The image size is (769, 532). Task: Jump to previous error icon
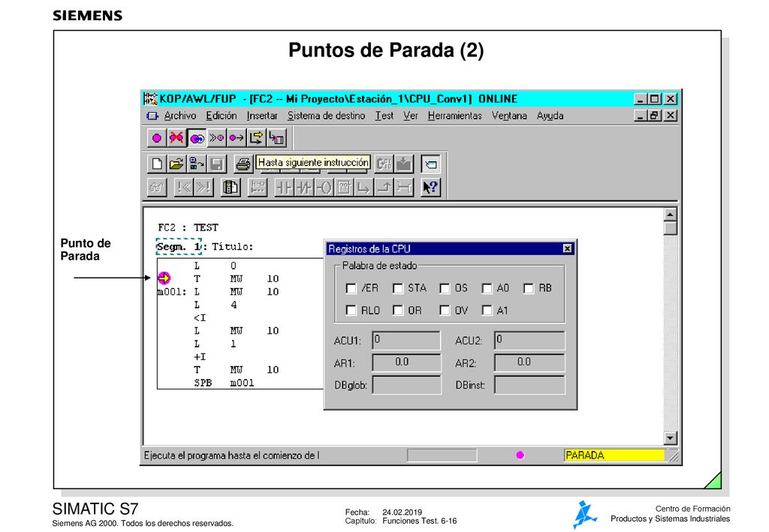click(x=183, y=187)
